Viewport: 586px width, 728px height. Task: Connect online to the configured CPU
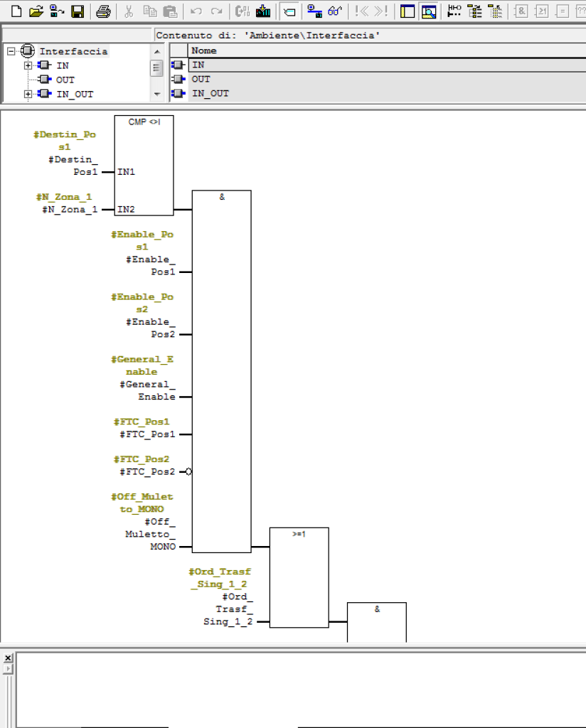(x=315, y=11)
